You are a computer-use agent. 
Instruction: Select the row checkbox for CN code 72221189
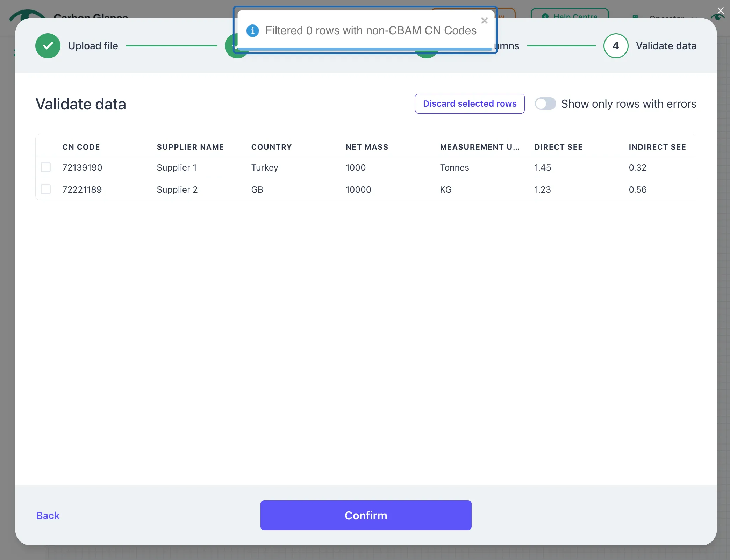[x=46, y=189]
